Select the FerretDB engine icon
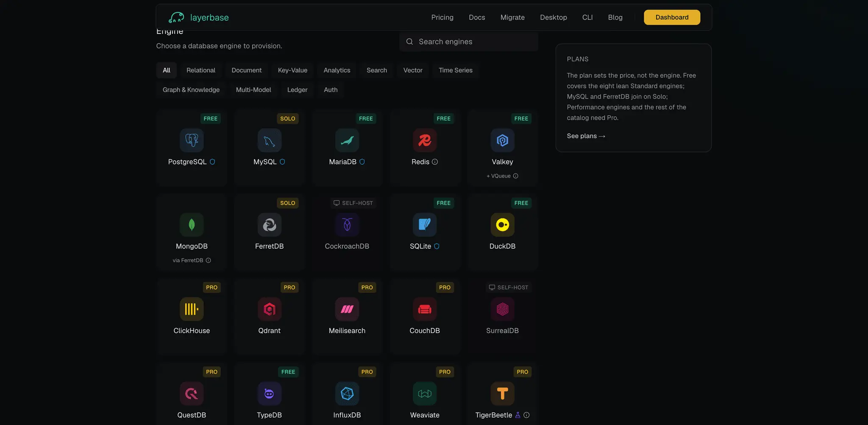 [270, 225]
